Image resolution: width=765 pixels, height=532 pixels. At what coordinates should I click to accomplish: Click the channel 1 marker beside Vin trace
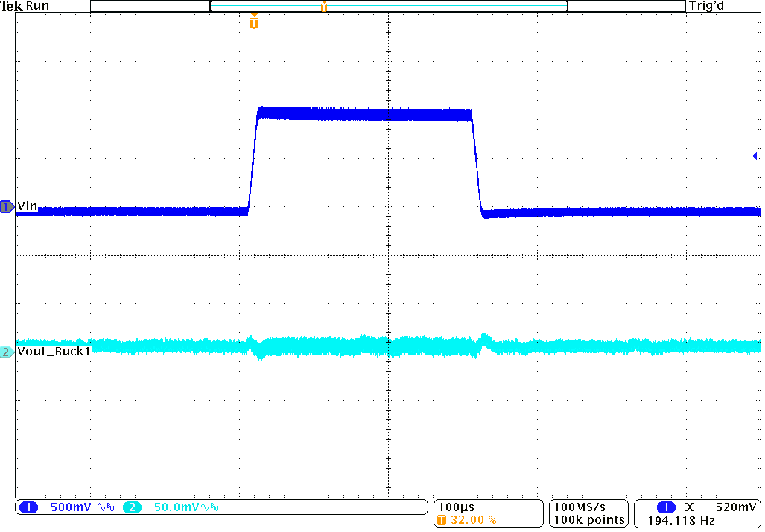pyautogui.click(x=6, y=208)
